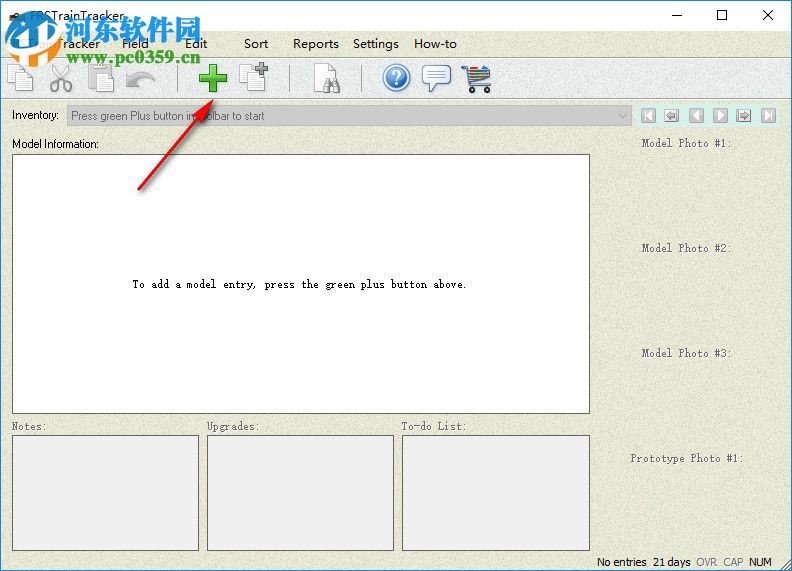Click the 'Model Photo #1:' label
792x571 pixels.
[686, 143]
